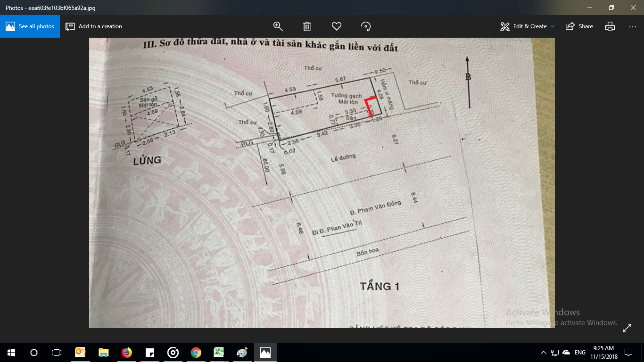Click Add to a creation
The height and width of the screenshot is (362, 644).
94,26
